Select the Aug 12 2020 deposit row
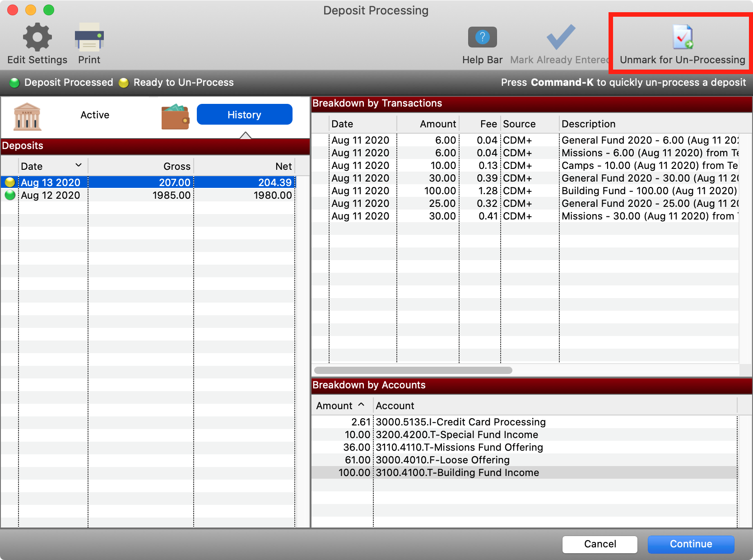 pyautogui.click(x=149, y=195)
